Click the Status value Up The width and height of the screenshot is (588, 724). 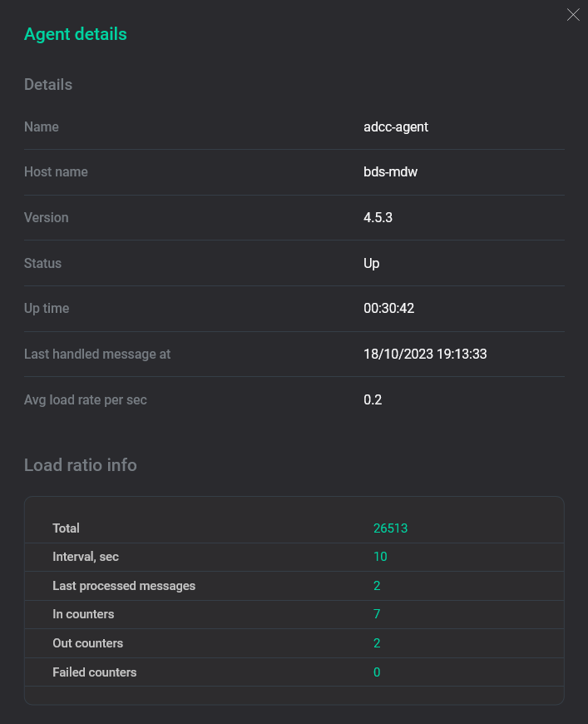point(370,263)
